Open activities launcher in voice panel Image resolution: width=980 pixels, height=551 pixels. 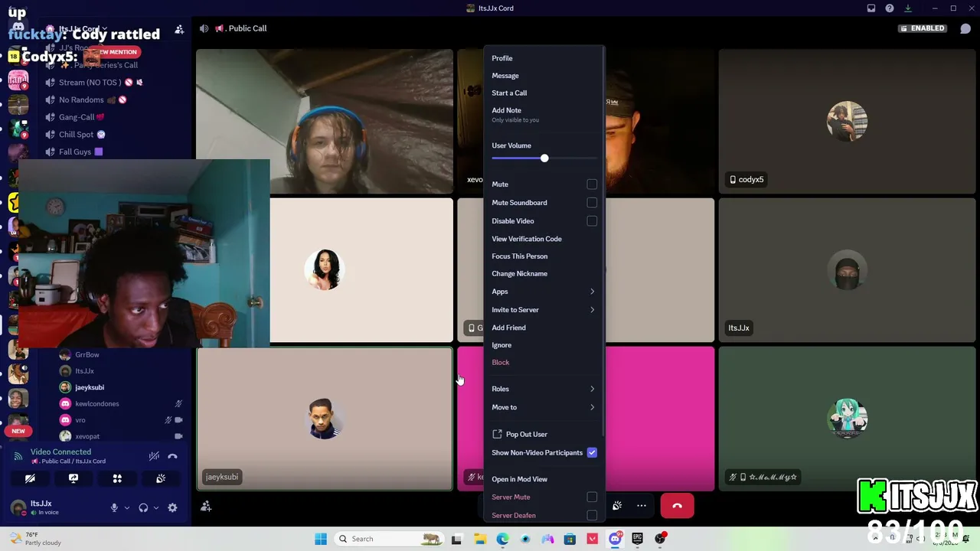point(117,478)
